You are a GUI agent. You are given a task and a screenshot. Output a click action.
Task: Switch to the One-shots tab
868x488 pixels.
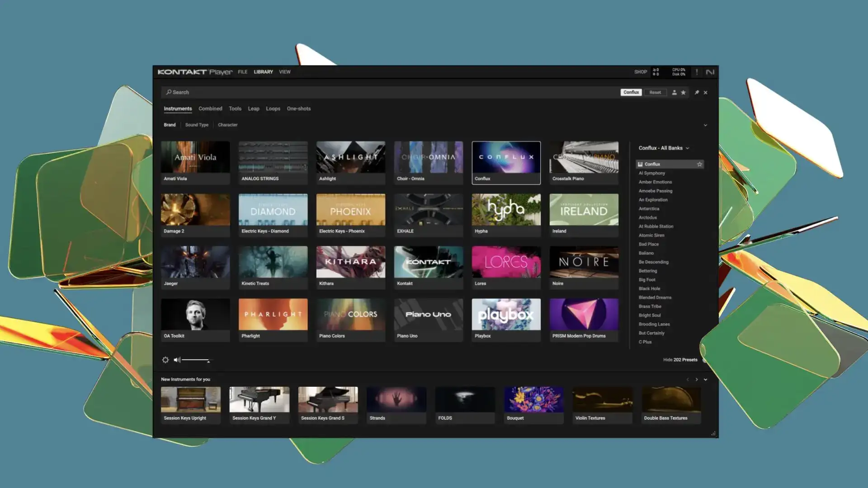299,109
